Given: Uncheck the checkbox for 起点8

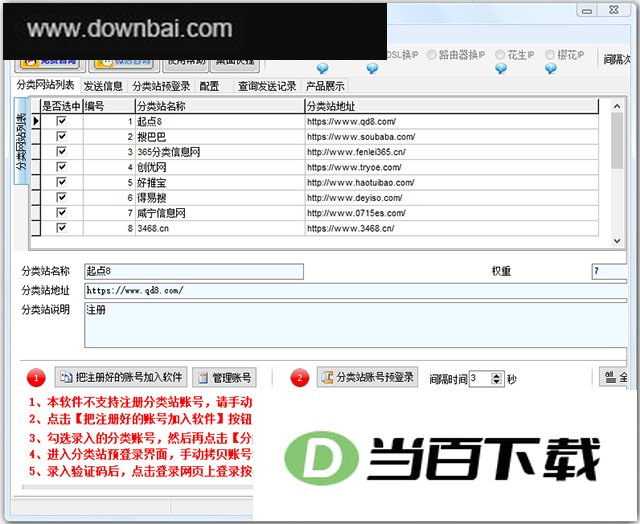Looking at the screenshot, I should click(x=62, y=121).
